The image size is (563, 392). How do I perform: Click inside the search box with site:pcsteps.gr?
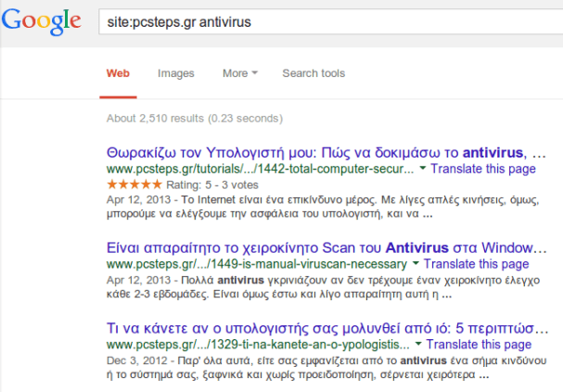330,22
